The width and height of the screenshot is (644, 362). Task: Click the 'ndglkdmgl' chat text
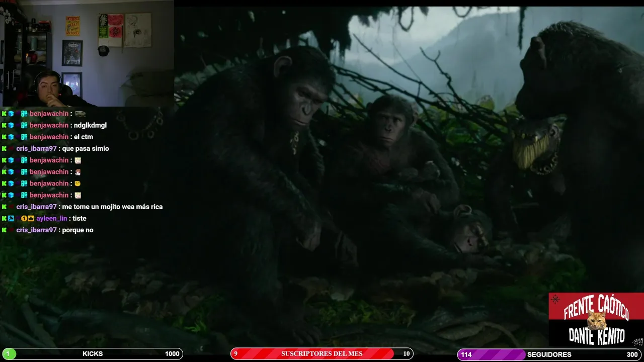coord(90,125)
